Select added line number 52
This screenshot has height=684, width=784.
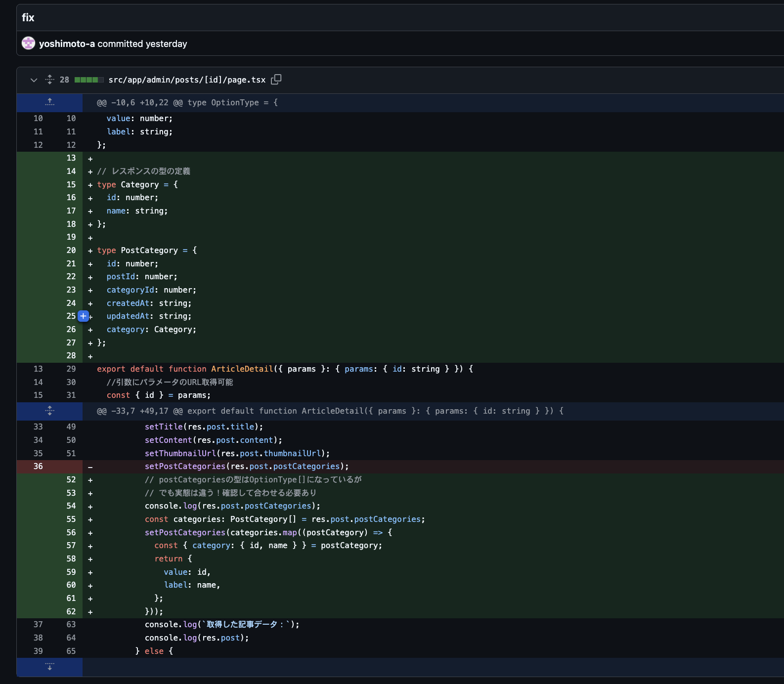(x=71, y=480)
